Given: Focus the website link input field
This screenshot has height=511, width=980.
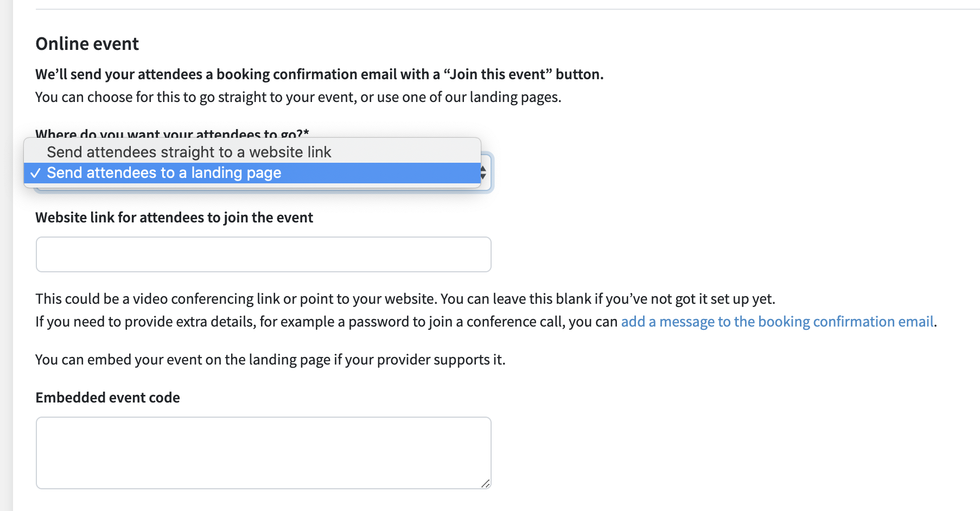Looking at the screenshot, I should click(263, 254).
